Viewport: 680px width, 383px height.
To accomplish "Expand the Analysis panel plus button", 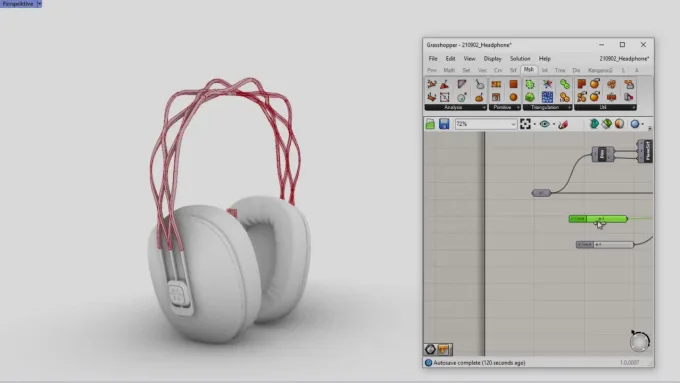I will [x=484, y=108].
